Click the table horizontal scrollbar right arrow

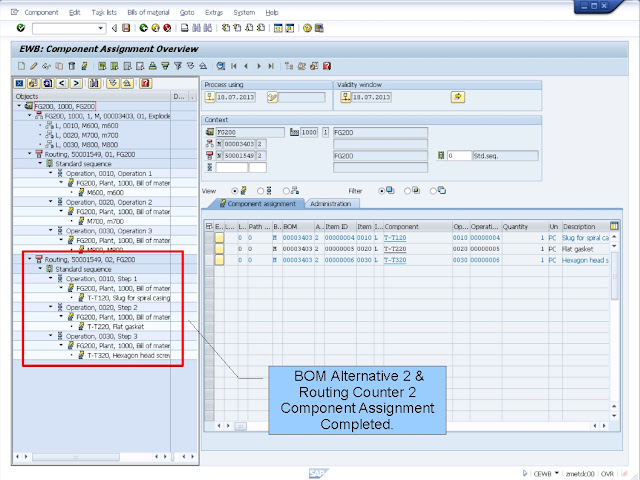[x=604, y=426]
